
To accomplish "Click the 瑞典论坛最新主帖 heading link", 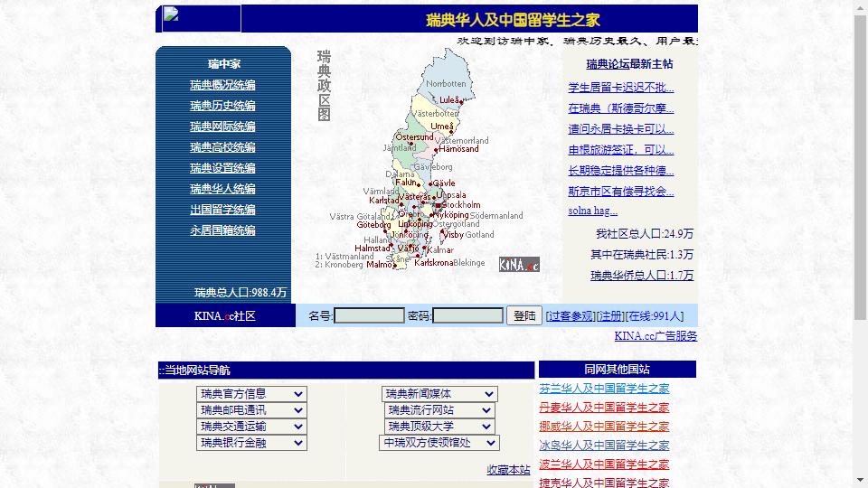I will point(629,64).
